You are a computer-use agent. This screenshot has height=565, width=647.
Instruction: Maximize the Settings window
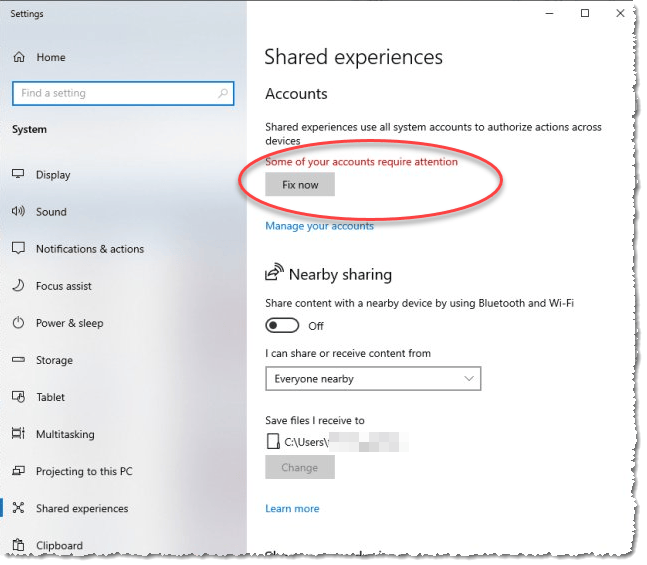pyautogui.click(x=585, y=13)
